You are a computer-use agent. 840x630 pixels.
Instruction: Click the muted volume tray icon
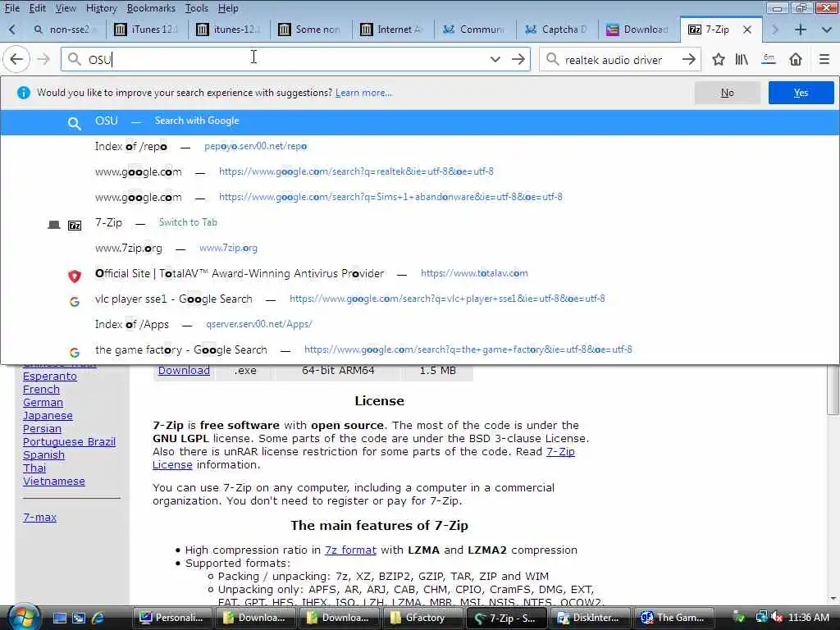point(778,618)
